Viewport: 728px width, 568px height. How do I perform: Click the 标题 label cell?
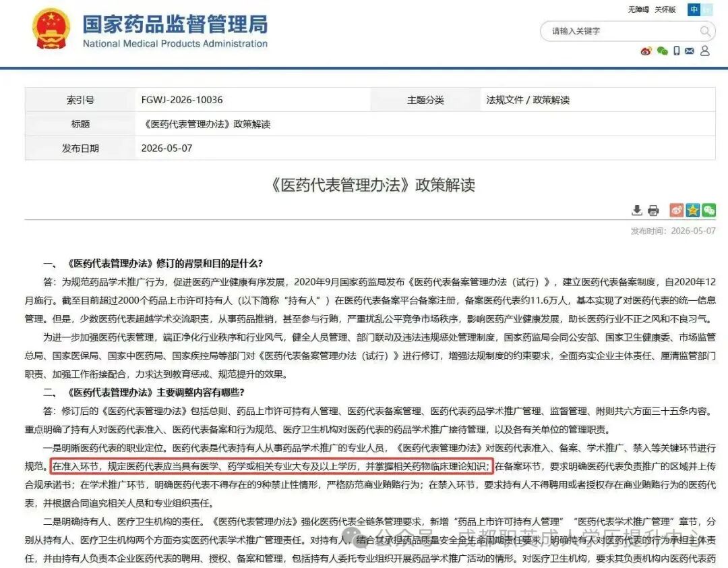pyautogui.click(x=80, y=124)
